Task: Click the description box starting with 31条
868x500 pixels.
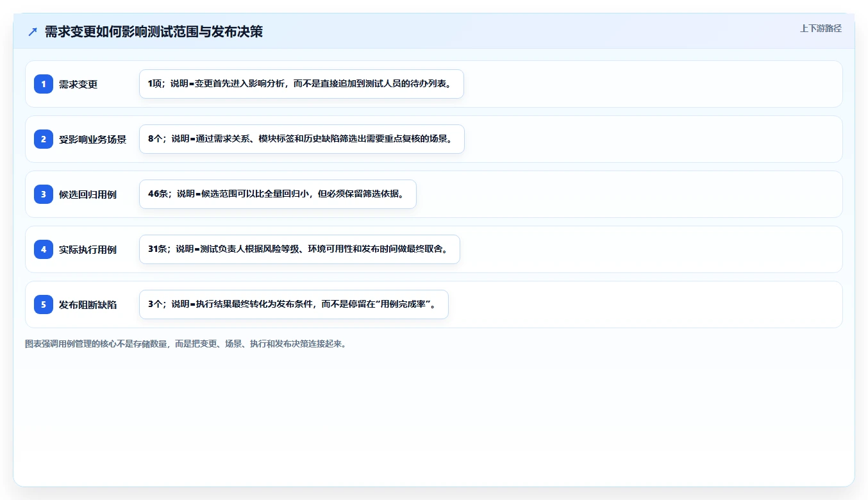Action: [299, 249]
